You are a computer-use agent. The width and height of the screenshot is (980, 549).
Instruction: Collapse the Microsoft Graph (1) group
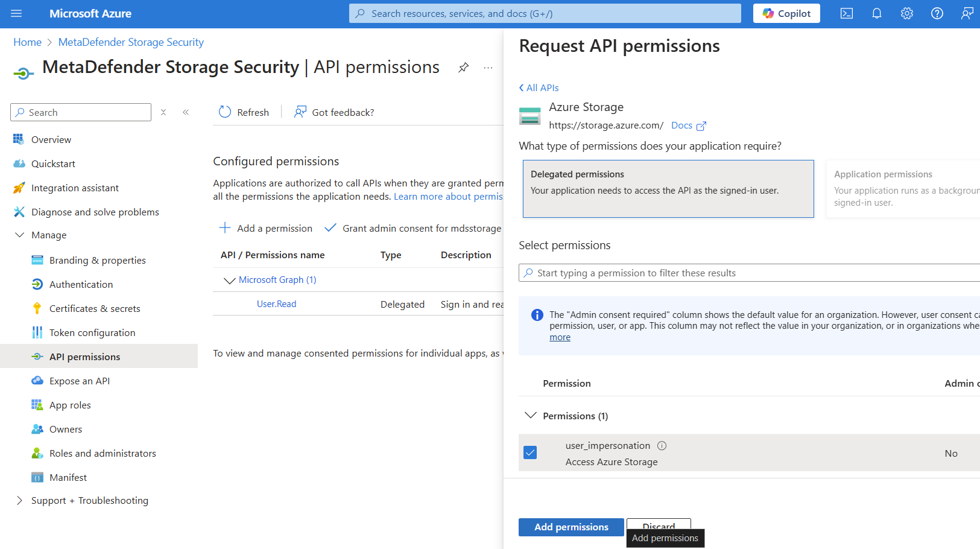[229, 280]
